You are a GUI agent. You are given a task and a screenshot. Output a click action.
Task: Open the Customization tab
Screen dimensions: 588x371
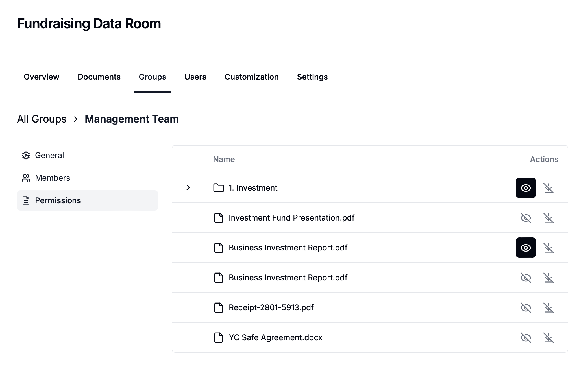pyautogui.click(x=251, y=77)
